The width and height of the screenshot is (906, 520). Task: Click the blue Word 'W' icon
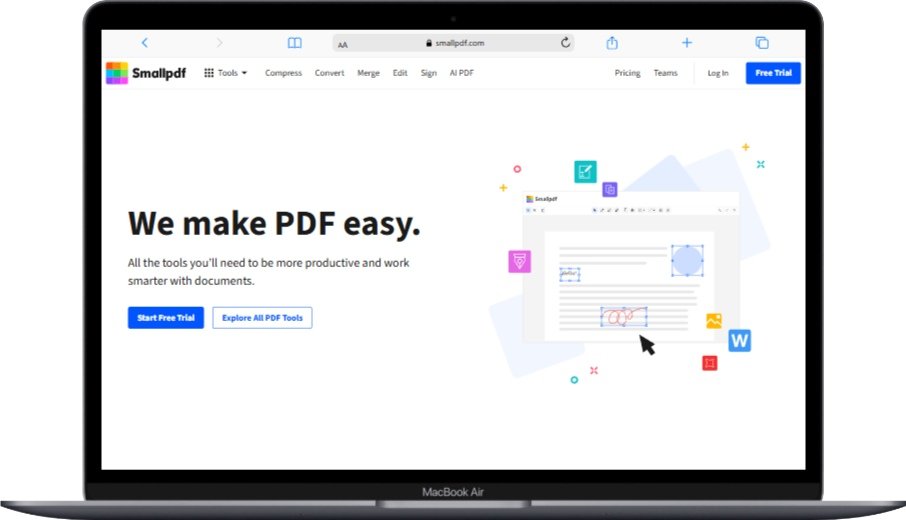tap(740, 340)
